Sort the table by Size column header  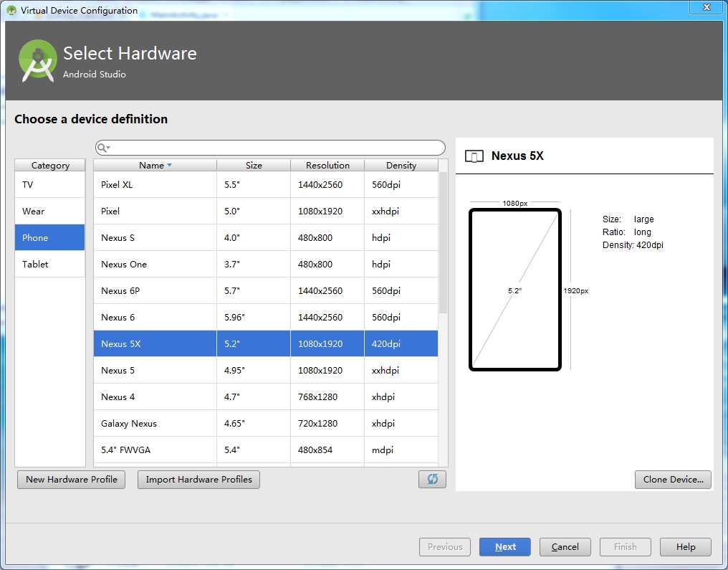click(254, 166)
